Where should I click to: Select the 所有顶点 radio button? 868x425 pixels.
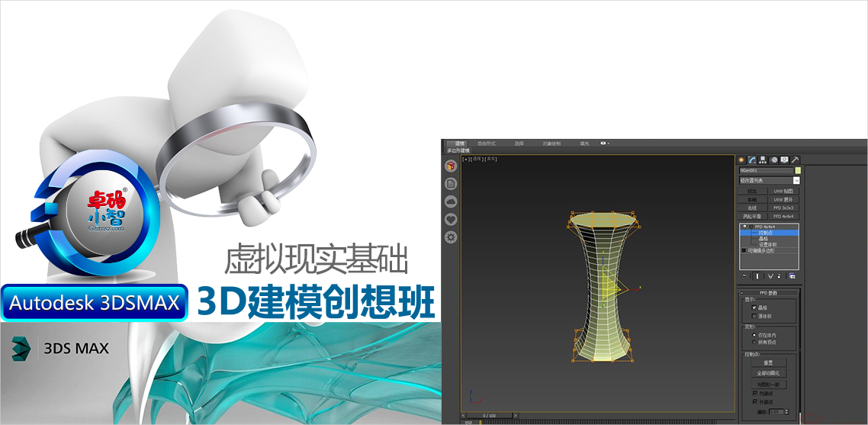click(x=754, y=342)
